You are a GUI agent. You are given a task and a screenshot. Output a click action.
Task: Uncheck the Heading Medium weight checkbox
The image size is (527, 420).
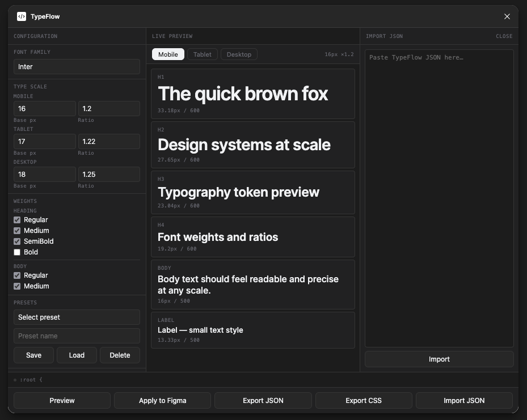coord(17,231)
